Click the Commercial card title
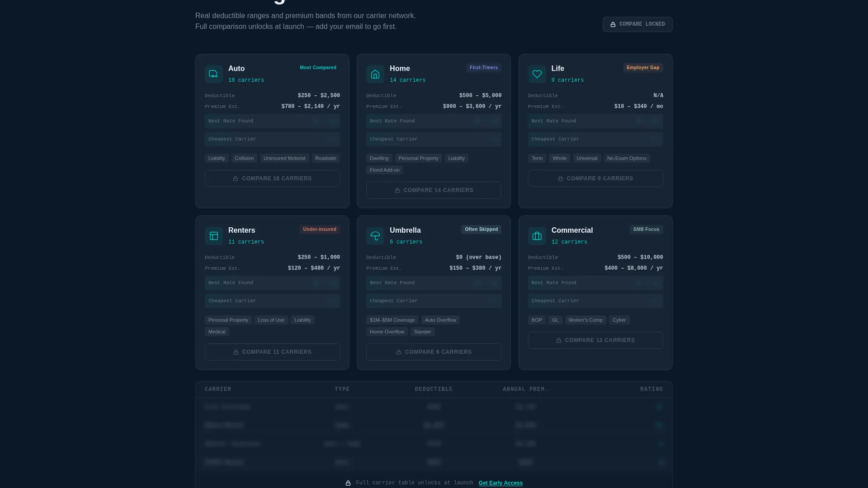 click(x=572, y=230)
